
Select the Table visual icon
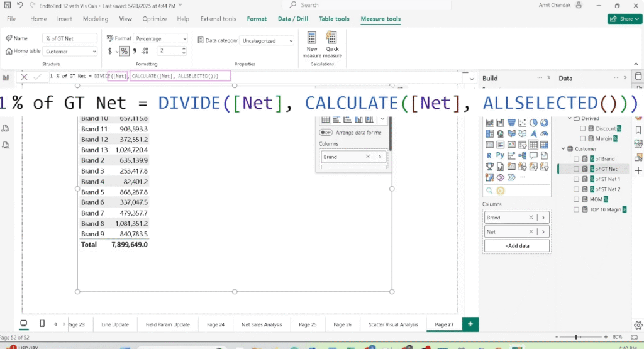point(533,145)
